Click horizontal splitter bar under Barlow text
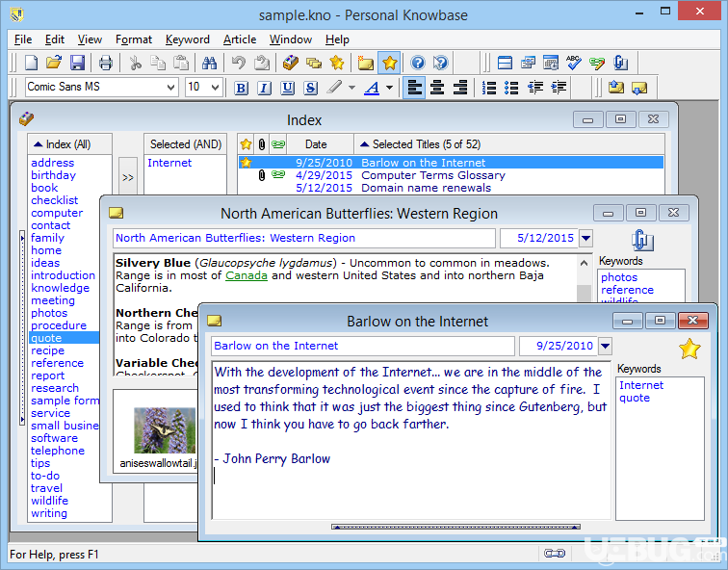This screenshot has width=728, height=570. point(455,527)
